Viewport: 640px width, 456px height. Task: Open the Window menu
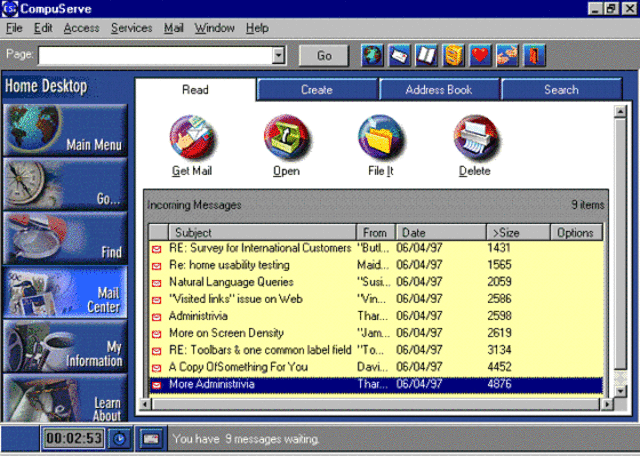[x=215, y=28]
